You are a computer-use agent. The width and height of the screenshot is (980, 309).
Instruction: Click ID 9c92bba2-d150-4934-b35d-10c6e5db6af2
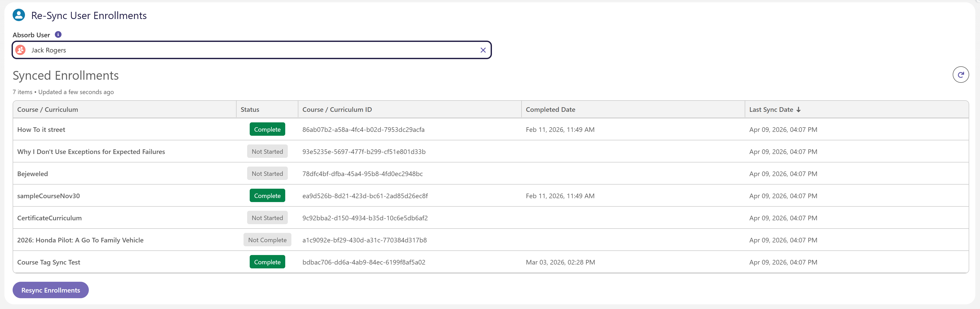click(x=365, y=218)
